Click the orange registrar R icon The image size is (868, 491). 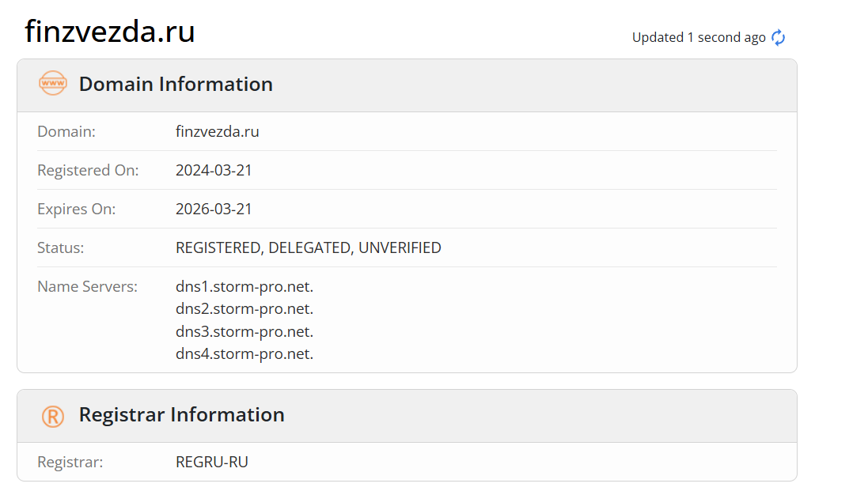[x=52, y=417]
